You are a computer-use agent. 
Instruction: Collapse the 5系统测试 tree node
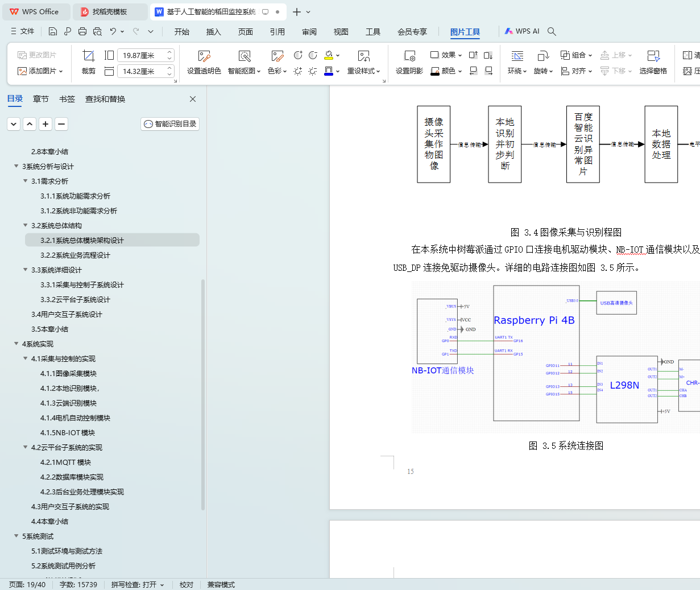click(16, 536)
